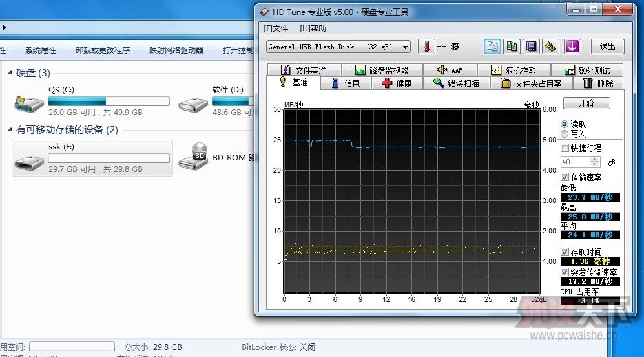Open the [F]文件 menu

coord(276,28)
